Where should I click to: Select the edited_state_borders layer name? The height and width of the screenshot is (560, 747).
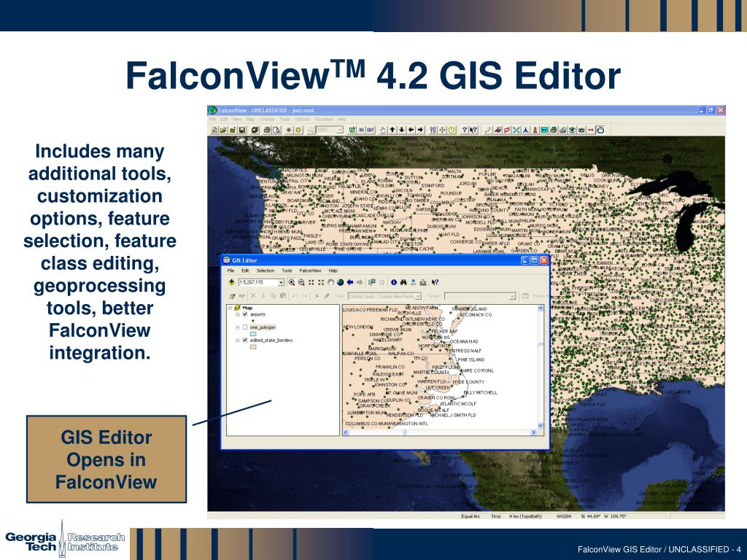click(271, 340)
